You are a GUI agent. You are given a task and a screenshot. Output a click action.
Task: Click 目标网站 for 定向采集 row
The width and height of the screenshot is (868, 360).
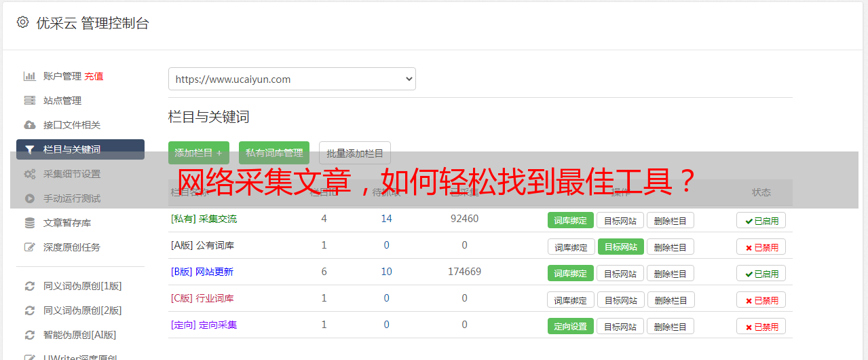click(620, 326)
